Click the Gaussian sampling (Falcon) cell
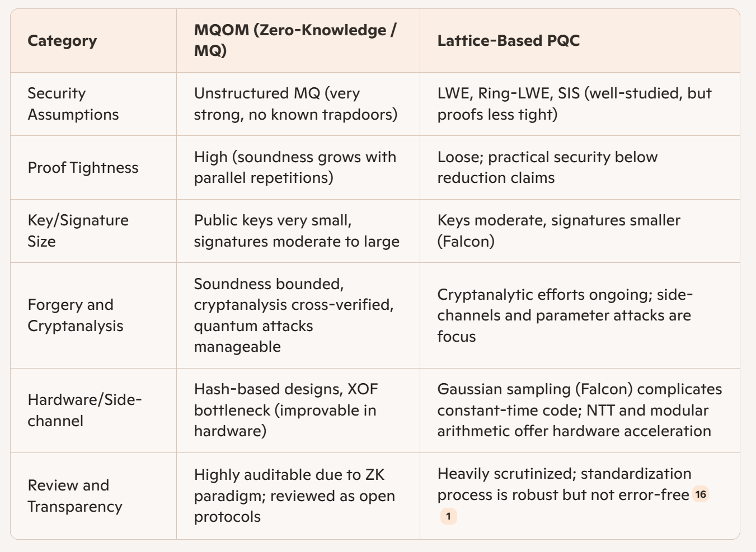 [579, 411]
